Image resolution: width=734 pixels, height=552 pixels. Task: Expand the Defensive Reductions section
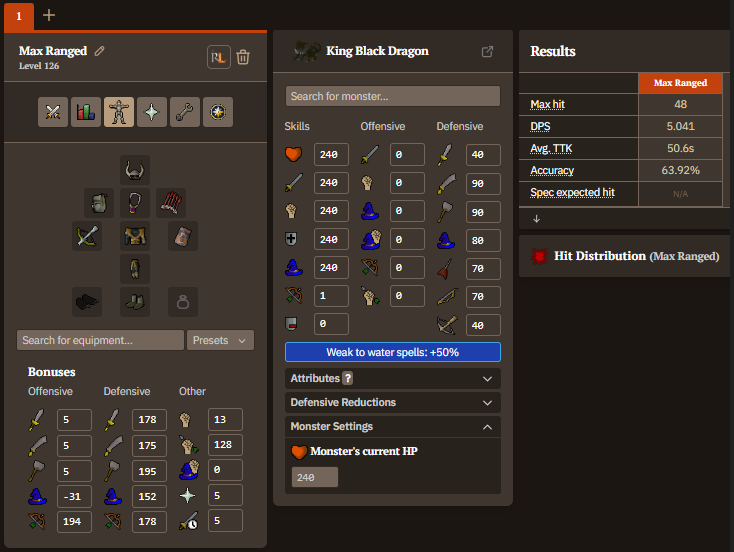tap(392, 403)
